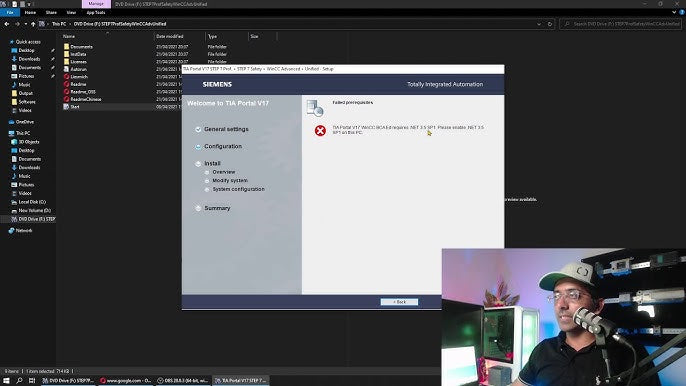Viewport: 686px width, 386px height.
Task: Click the Failed prerequisites computer icon
Action: click(x=315, y=108)
